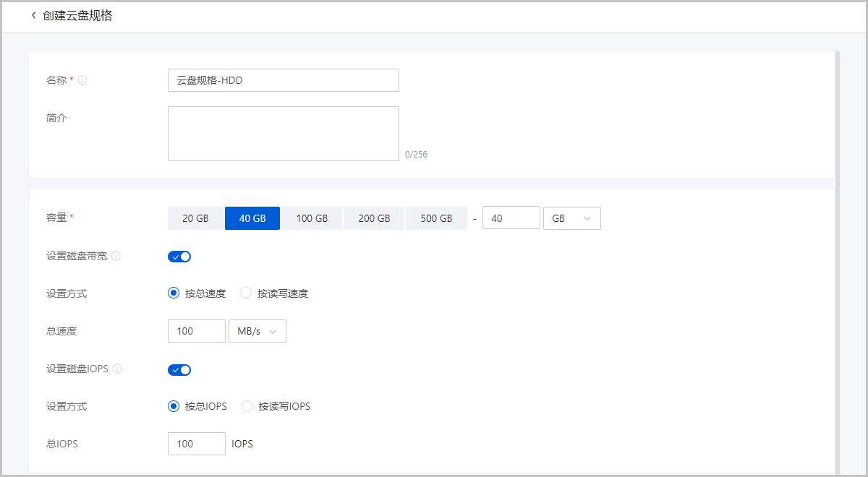Click the info icon beside 设置磁盘带宽
Screen dimensions: 868x477
tap(116, 256)
